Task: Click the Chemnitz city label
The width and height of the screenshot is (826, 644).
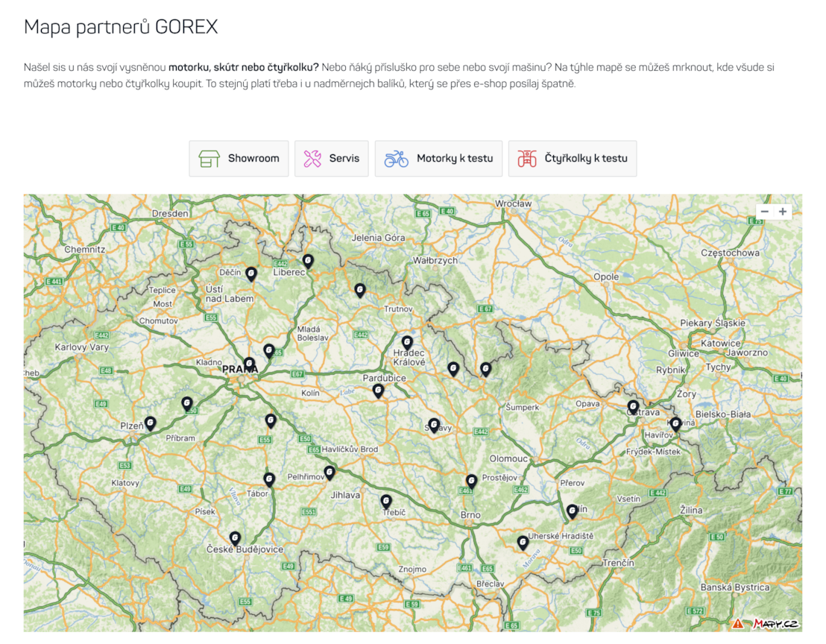Action: [x=85, y=249]
